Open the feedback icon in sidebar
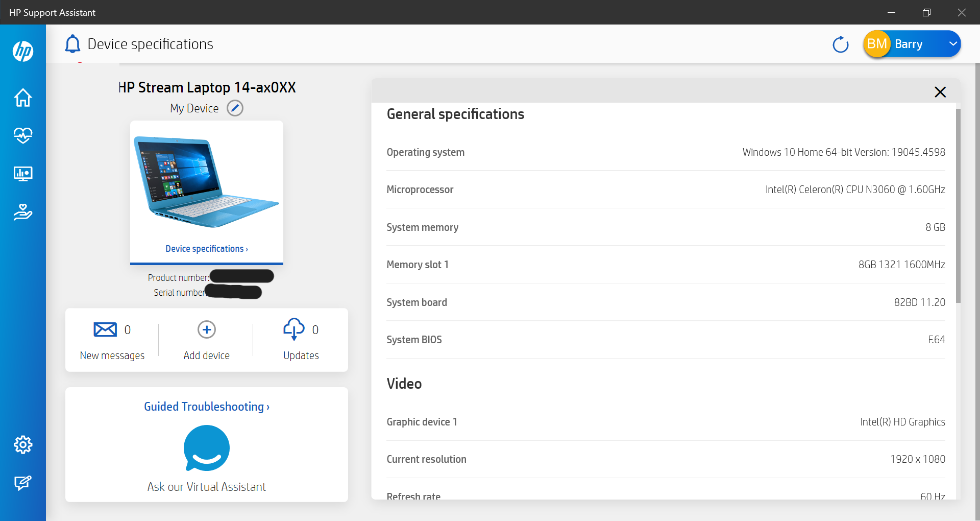 (x=23, y=483)
